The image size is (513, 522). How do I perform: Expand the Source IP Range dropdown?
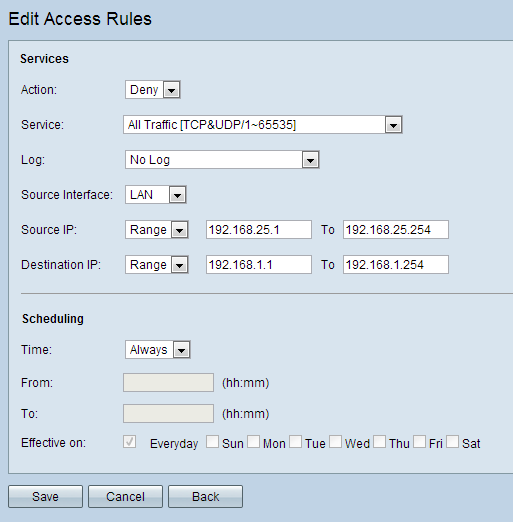tap(157, 230)
